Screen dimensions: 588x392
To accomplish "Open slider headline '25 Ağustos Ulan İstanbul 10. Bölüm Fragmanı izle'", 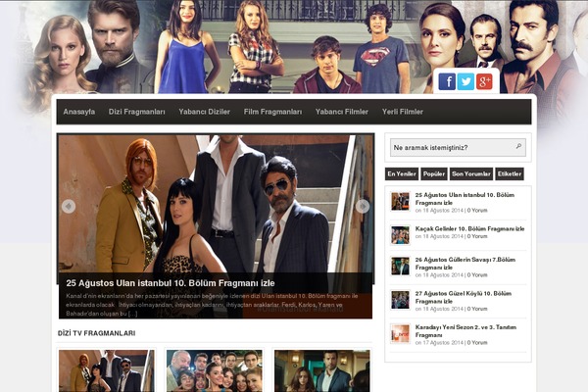I will (x=171, y=283).
